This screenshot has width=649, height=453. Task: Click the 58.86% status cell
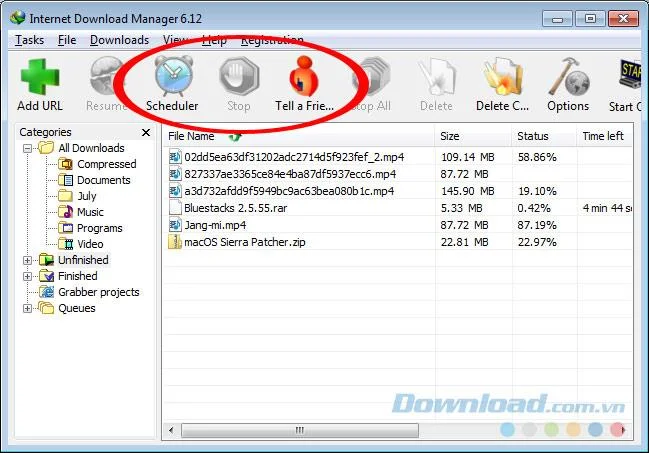coord(537,157)
